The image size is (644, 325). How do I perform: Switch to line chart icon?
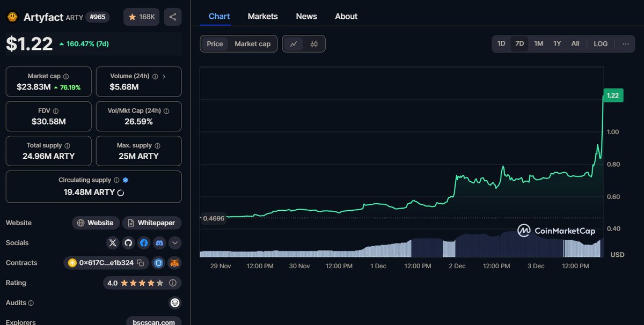tap(294, 44)
